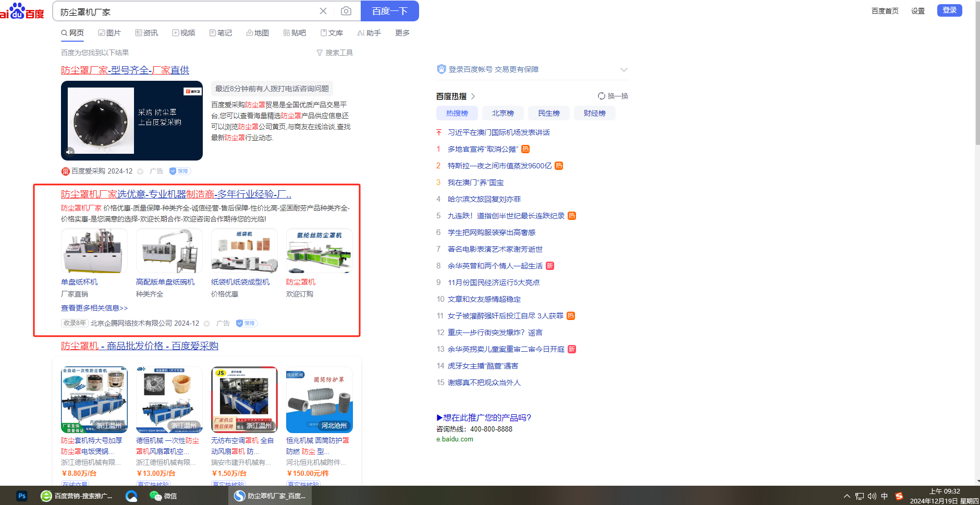
Task: Click the volume icon in system tray
Action: click(872, 496)
